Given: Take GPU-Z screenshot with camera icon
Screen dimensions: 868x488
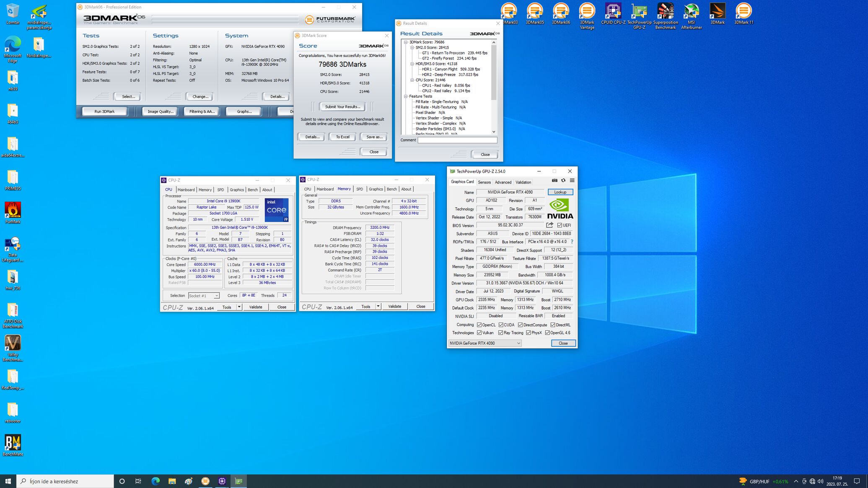Looking at the screenshot, I should [554, 181].
